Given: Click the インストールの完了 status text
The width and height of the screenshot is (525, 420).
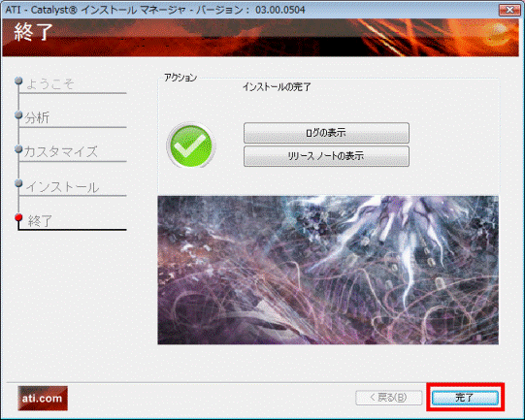Looking at the screenshot, I should (277, 87).
